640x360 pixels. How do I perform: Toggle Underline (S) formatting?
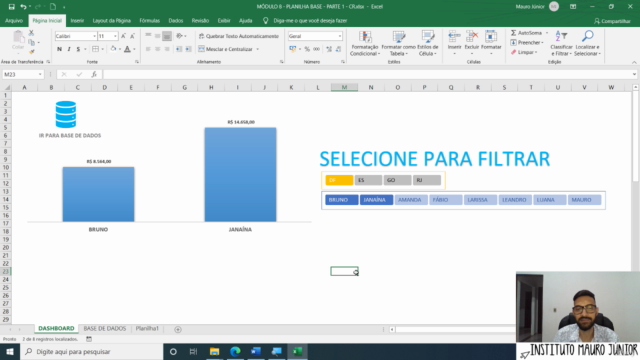tap(78, 49)
